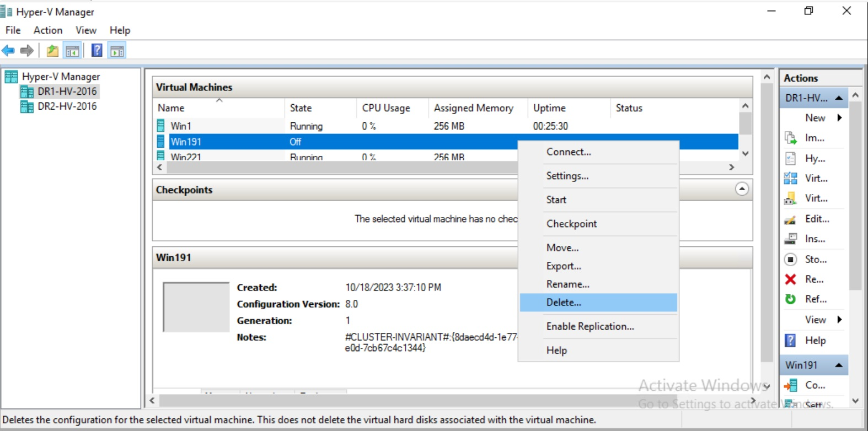Expand the View submenu in Actions pane
The image size is (868, 431).
click(x=839, y=320)
